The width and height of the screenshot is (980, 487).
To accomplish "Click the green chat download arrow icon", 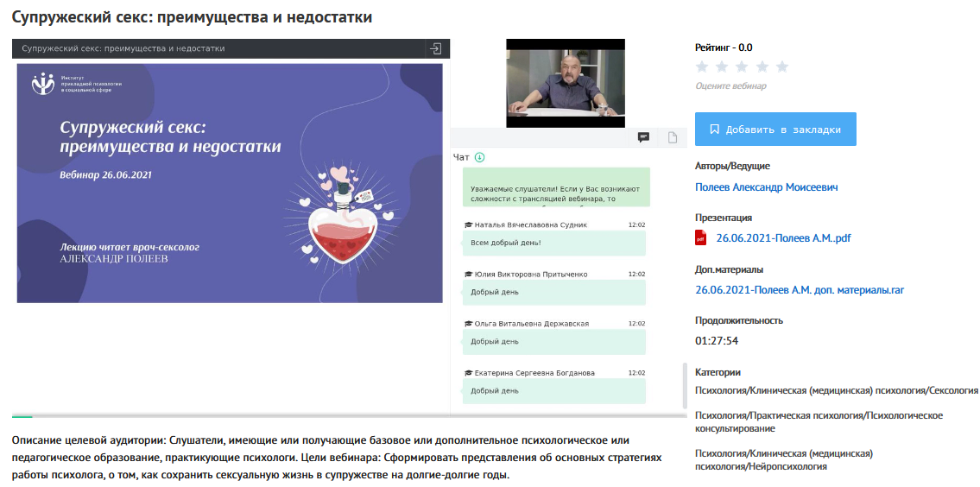I will (x=480, y=157).
